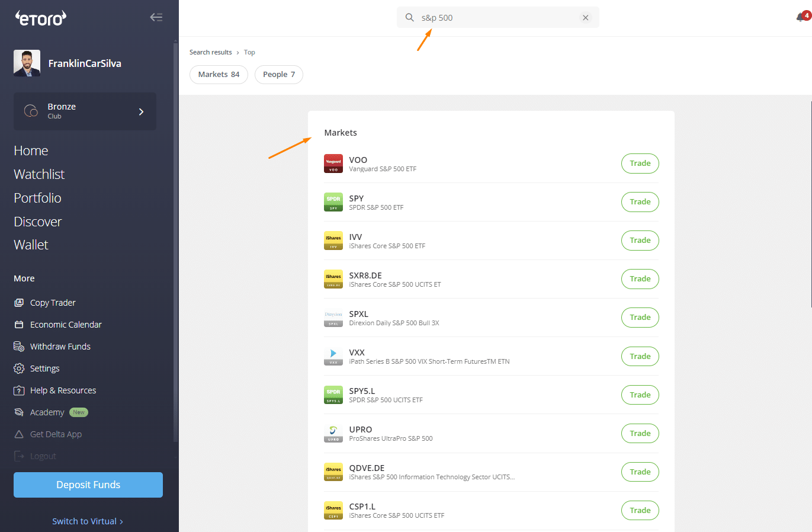The height and width of the screenshot is (532, 812).
Task: Click the search magnifier icon
Action: (409, 18)
